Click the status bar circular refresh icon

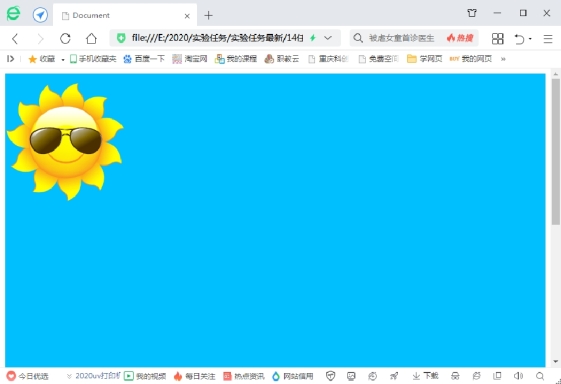coord(372,376)
